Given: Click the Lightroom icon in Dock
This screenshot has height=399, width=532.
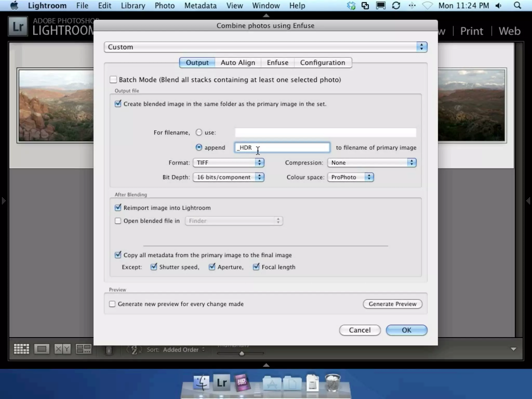Looking at the screenshot, I should click(x=222, y=383).
